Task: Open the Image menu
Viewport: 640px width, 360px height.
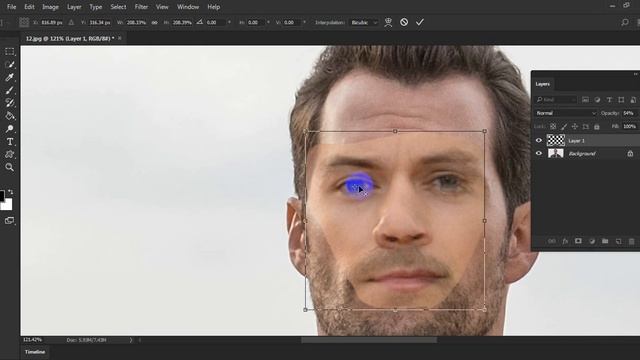Action: pyautogui.click(x=50, y=7)
